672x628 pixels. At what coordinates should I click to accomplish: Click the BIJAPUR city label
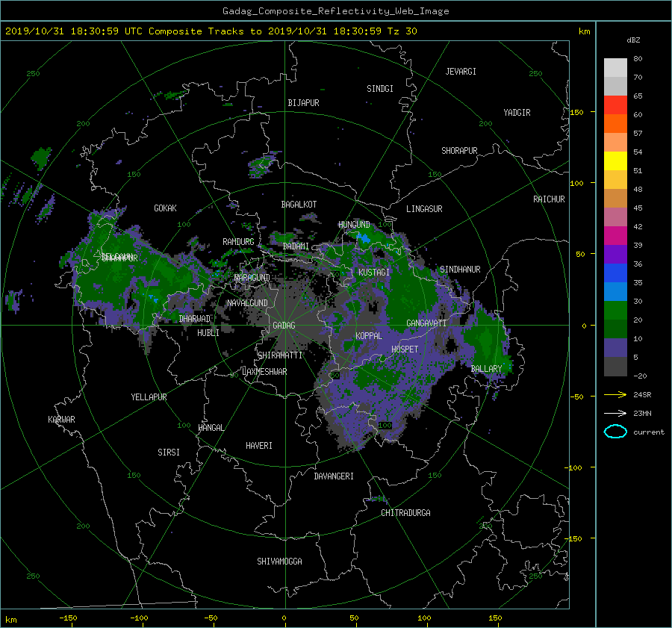click(x=303, y=103)
